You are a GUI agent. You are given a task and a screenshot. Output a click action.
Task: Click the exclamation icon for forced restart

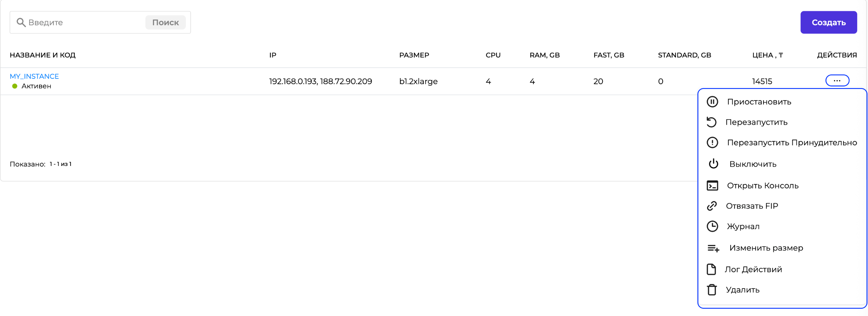point(712,142)
